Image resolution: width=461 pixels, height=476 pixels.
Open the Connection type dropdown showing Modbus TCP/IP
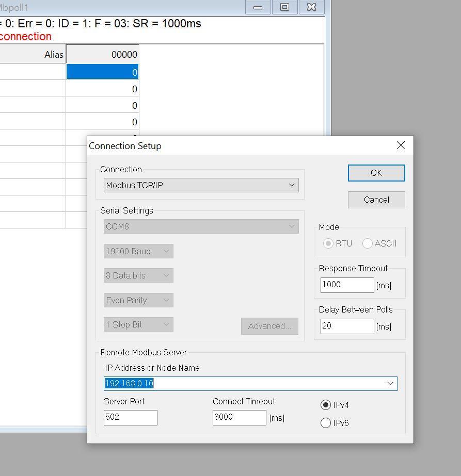(200, 185)
